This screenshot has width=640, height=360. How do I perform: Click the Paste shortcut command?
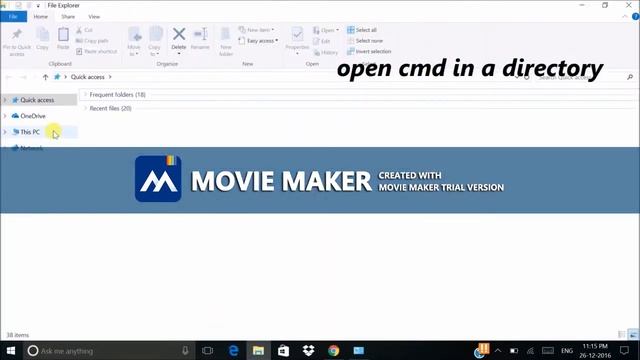coord(96,51)
